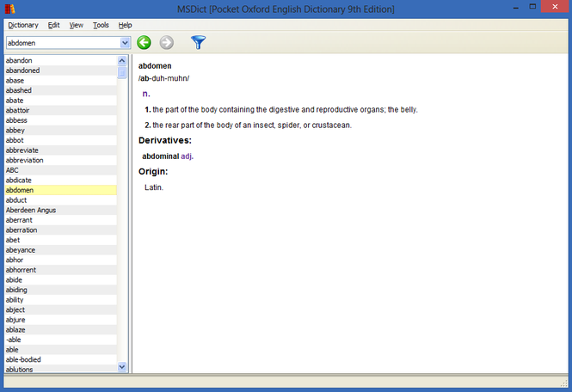Select 'aberration' in the word list
This screenshot has width=572, height=392.
[60, 230]
